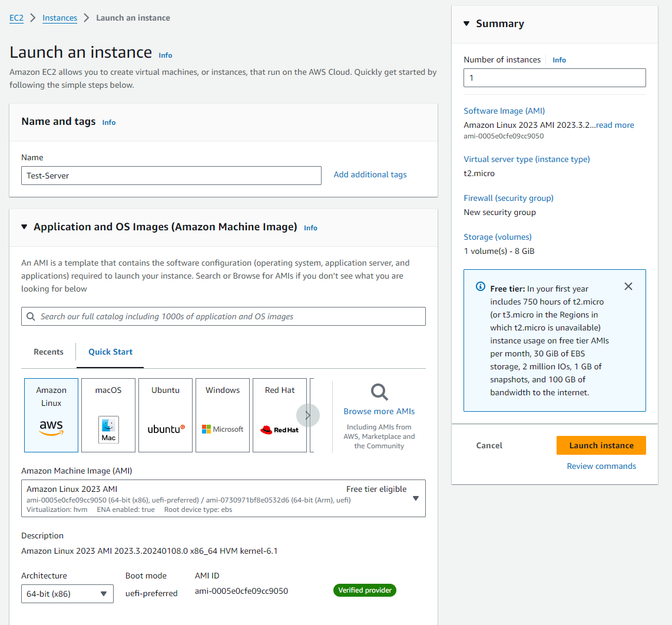
Task: Open the Amazon Machine Image selection dropdown
Action: point(223,498)
